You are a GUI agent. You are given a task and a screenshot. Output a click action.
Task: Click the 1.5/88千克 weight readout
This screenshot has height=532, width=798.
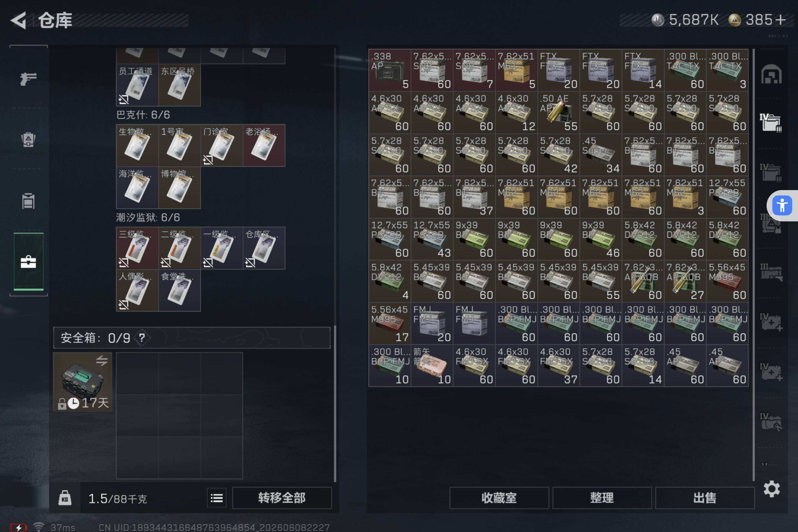coord(117,498)
